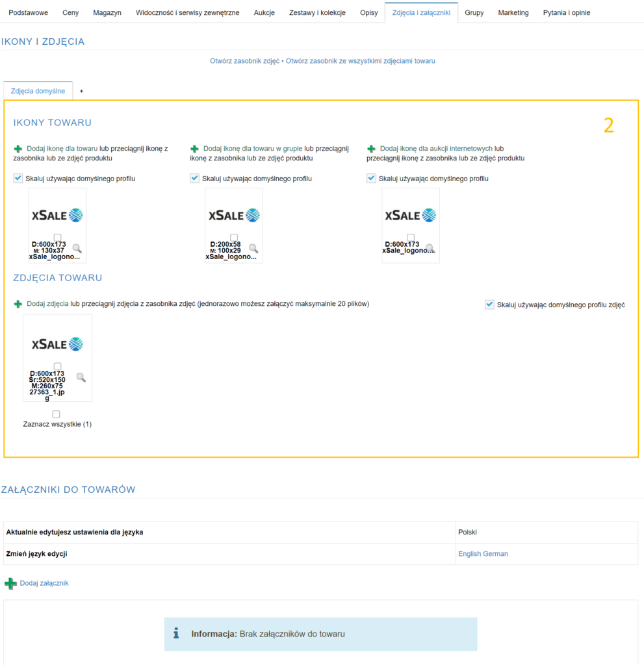Click Otwórz zasobnik zdjęć link
Image resolution: width=644 pixels, height=665 pixels.
tap(244, 61)
